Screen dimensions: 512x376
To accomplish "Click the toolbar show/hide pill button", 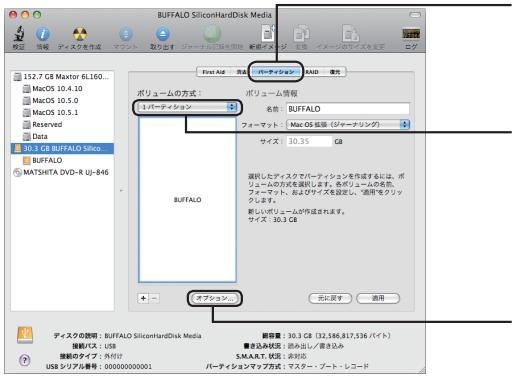I will (x=415, y=14).
